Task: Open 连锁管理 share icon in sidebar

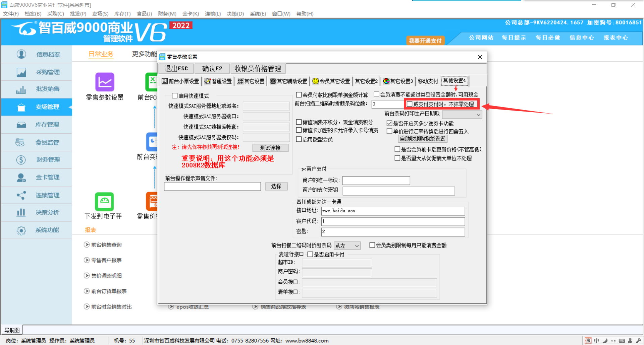Action: point(21,195)
